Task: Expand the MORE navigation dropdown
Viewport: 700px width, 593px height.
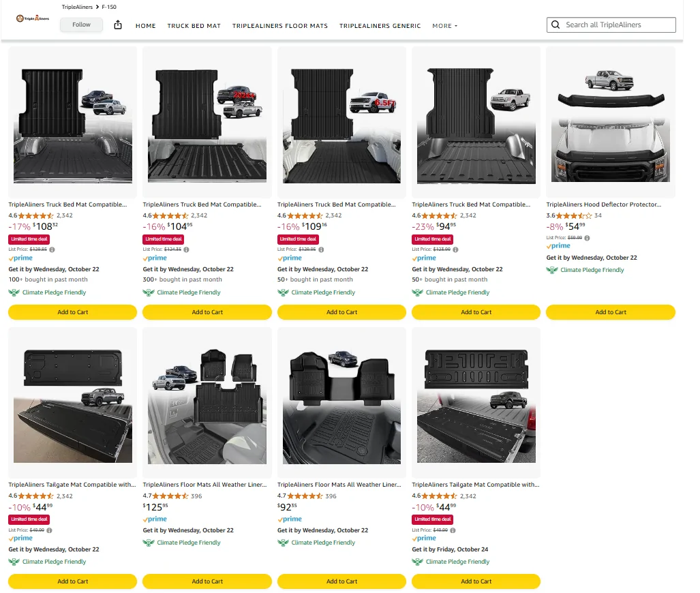Action: (444, 26)
